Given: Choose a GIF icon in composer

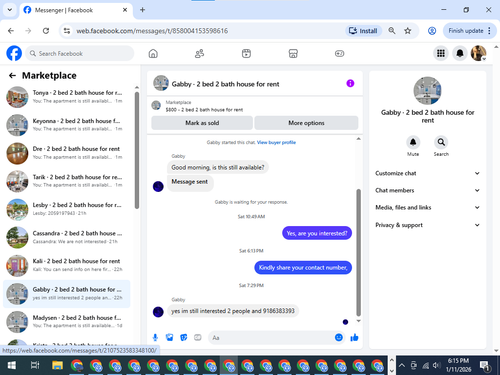Looking at the screenshot, I should 198,338.
